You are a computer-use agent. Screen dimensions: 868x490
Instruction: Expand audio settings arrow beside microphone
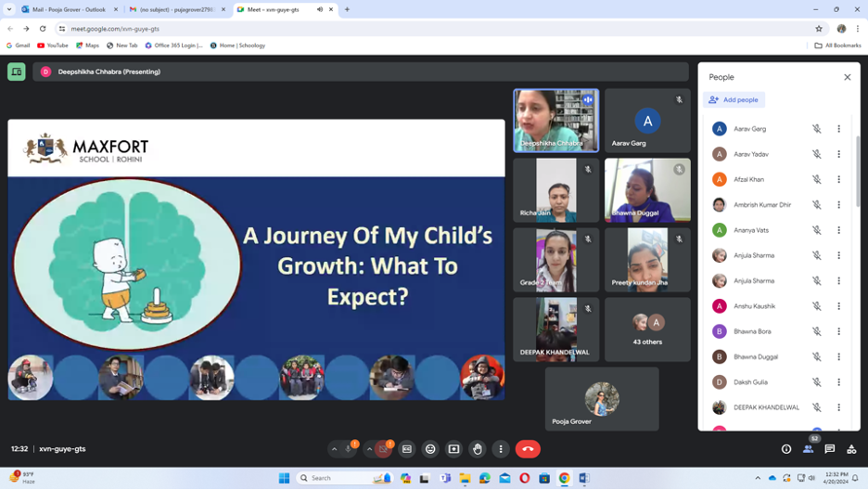pos(334,449)
